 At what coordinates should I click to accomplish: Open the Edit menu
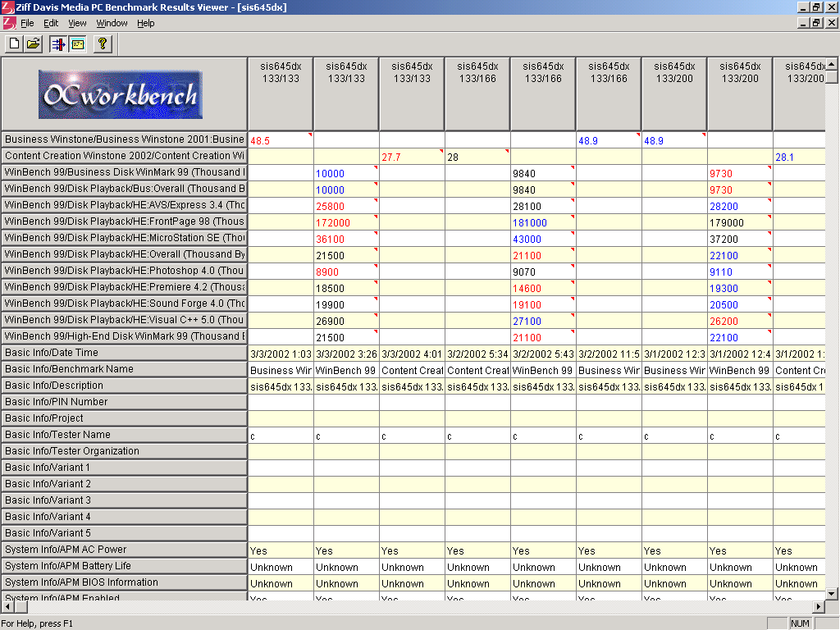51,23
